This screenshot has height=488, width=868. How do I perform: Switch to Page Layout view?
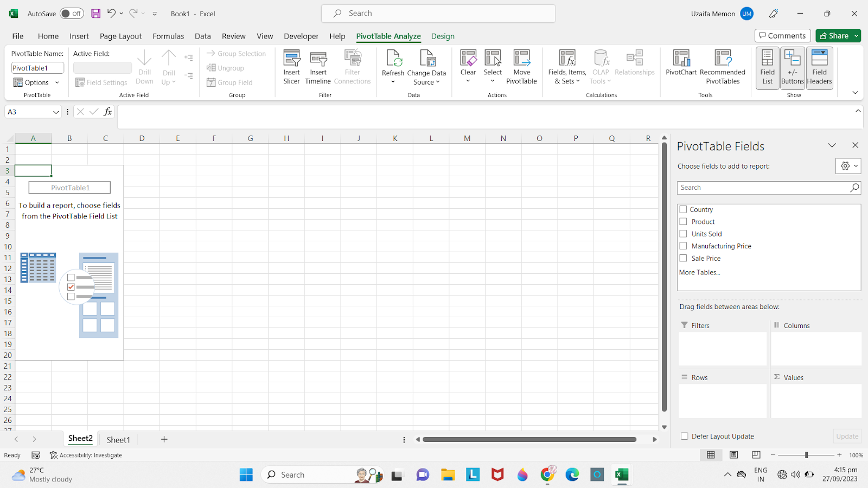tap(733, 455)
